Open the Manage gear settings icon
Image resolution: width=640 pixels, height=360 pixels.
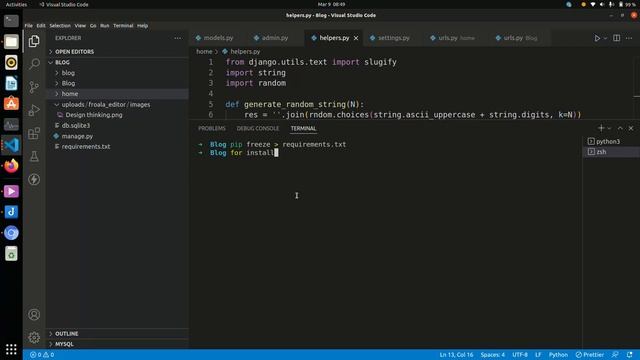pyautogui.click(x=34, y=338)
